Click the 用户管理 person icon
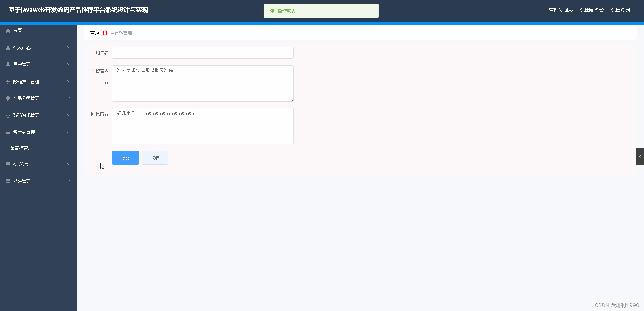644x311 pixels. [7, 64]
